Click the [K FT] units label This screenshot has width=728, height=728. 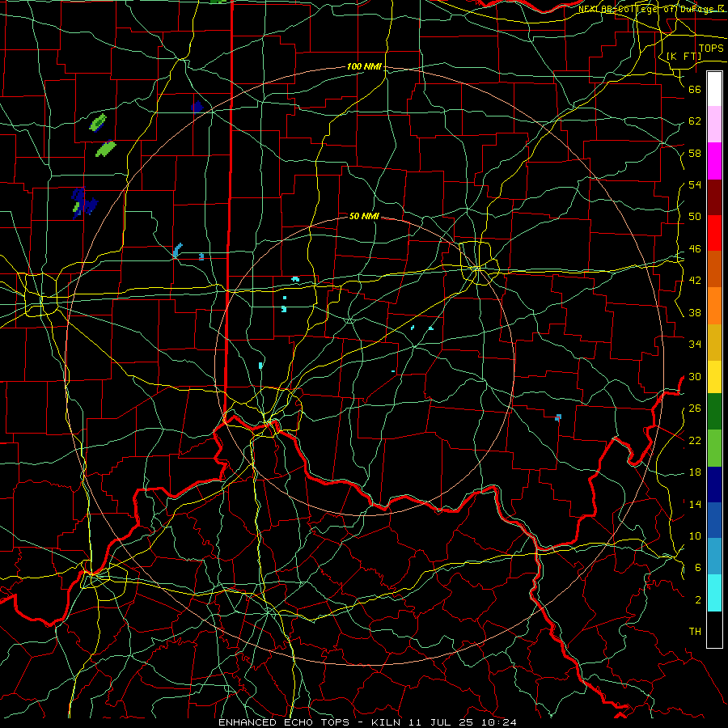pyautogui.click(x=684, y=56)
